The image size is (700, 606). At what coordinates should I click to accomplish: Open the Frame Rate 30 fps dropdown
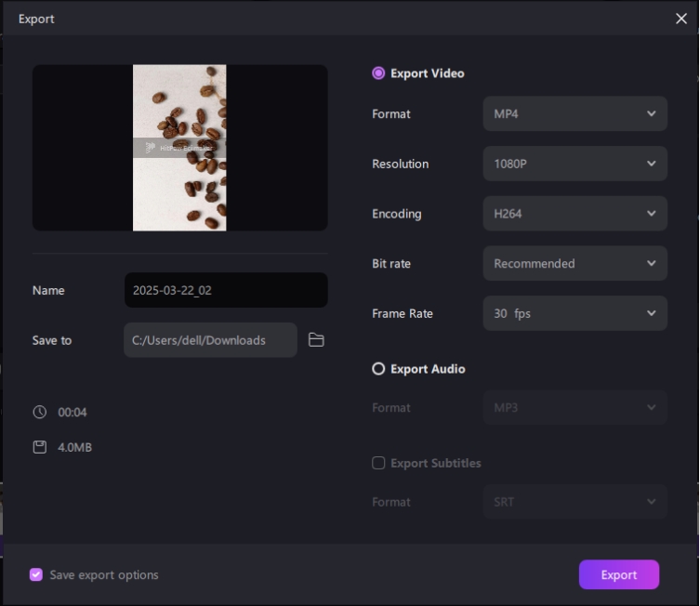pos(575,313)
